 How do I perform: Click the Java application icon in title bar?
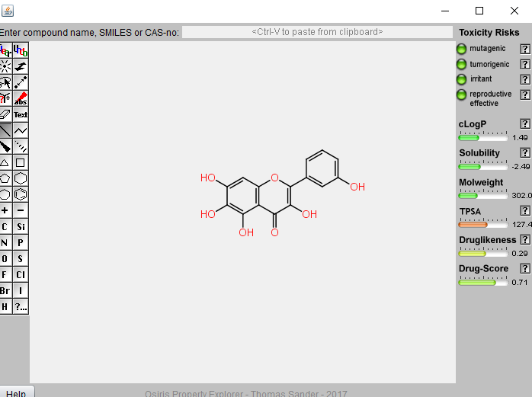coord(8,11)
